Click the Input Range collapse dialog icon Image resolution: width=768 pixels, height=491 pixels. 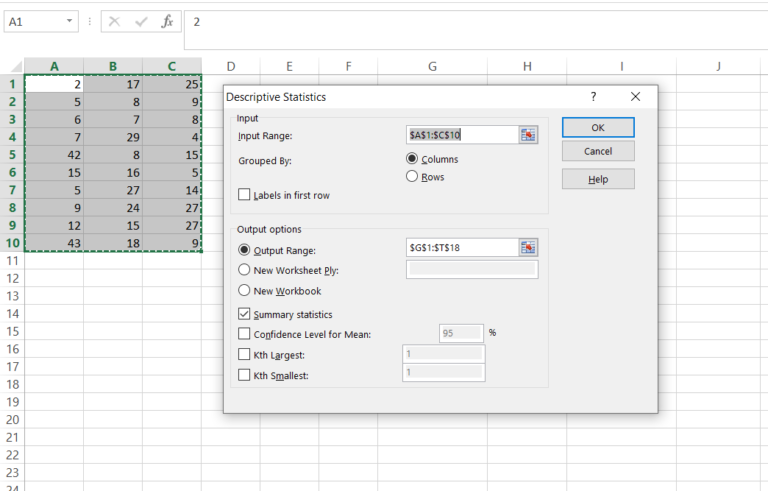click(528, 134)
